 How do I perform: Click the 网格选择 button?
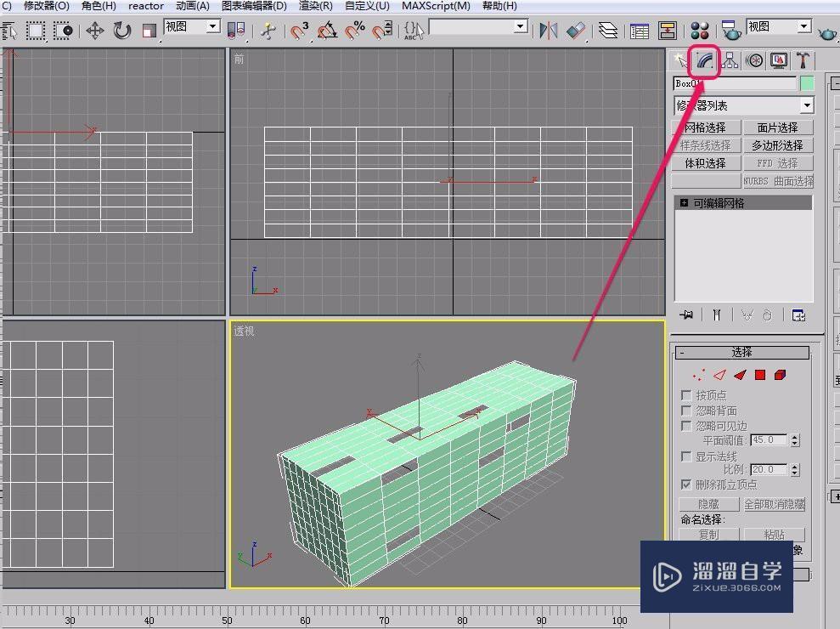click(706, 126)
